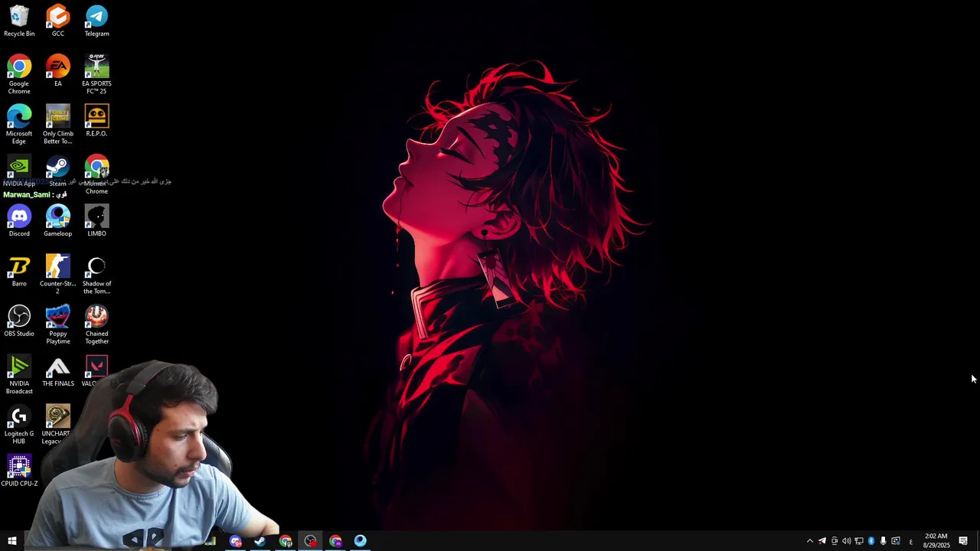Open Telegram from the desktop
This screenshot has width=980, height=551.
pyautogui.click(x=96, y=21)
